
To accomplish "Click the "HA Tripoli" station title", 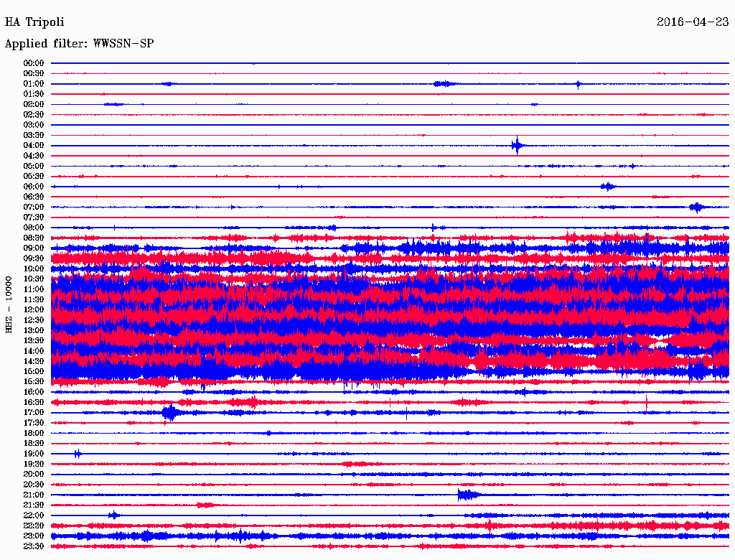I will pyautogui.click(x=34, y=22).
